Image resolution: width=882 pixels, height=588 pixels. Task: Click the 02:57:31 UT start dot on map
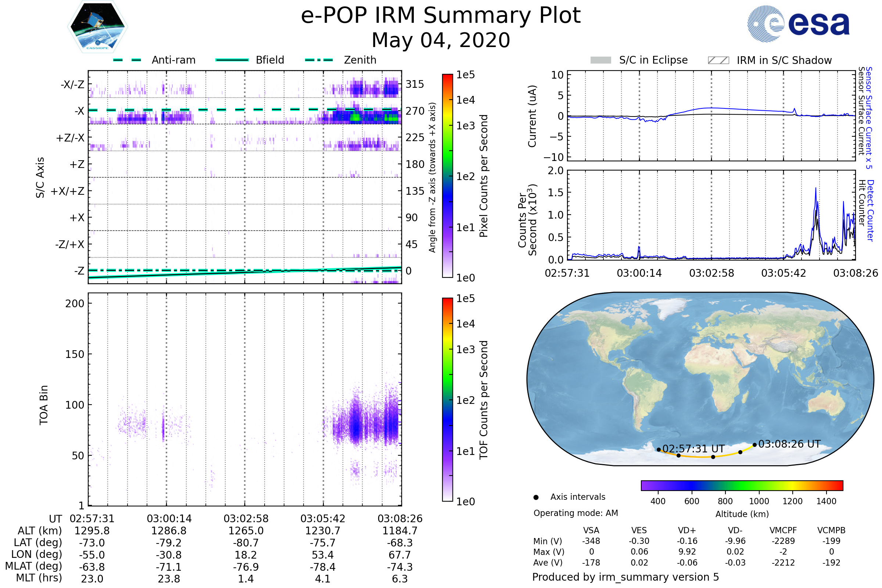(659, 449)
